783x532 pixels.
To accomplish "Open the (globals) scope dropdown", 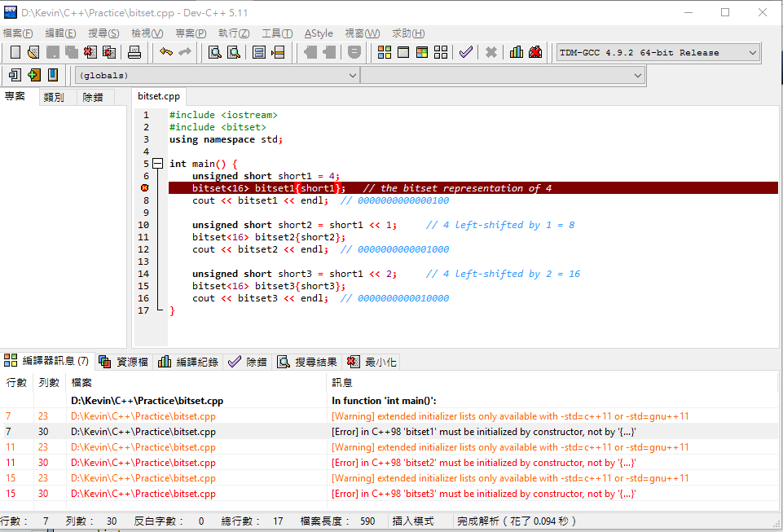I will click(x=218, y=76).
